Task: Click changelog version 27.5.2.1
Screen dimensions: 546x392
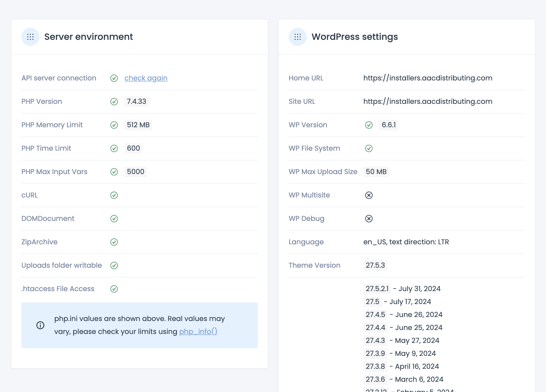Action: 377,289
